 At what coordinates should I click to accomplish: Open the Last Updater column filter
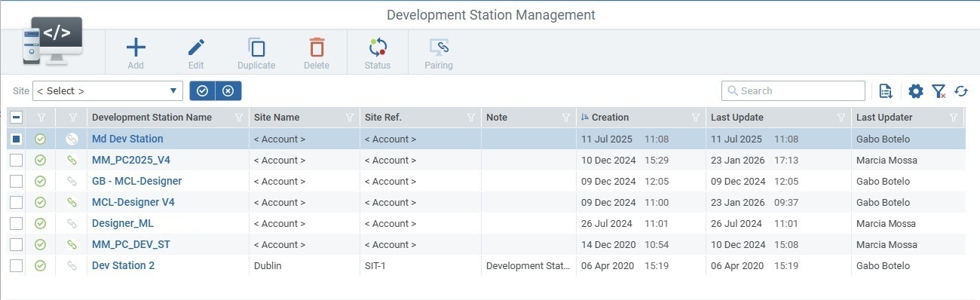pyautogui.click(x=954, y=117)
